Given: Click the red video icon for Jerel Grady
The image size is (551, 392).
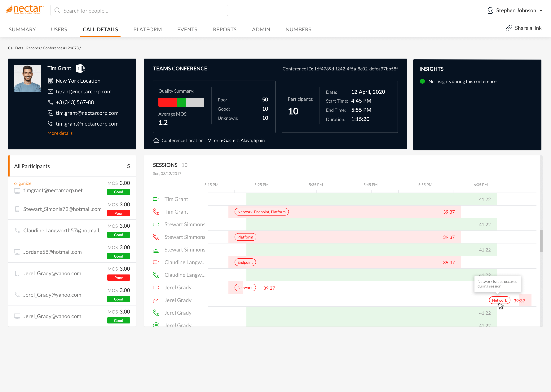Looking at the screenshot, I should click(156, 287).
